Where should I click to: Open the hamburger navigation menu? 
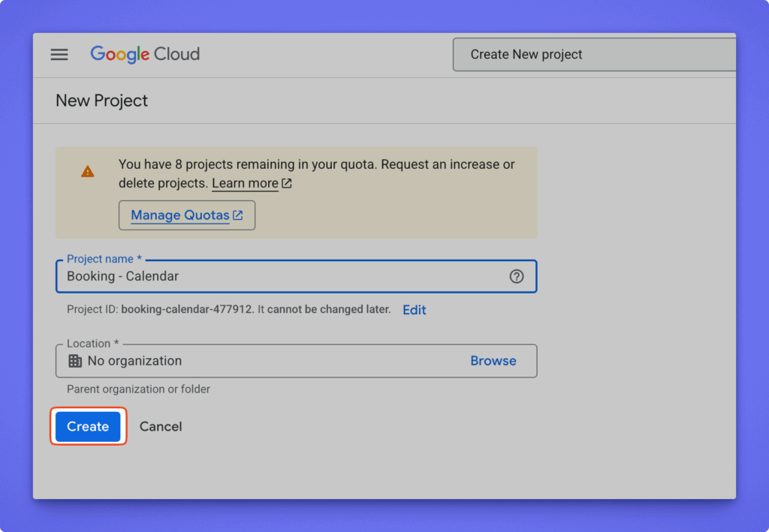tap(59, 55)
